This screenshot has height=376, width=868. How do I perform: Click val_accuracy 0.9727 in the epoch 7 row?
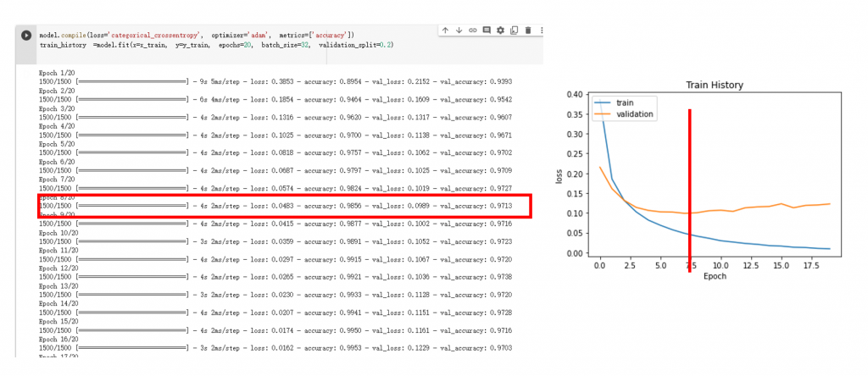coord(476,188)
